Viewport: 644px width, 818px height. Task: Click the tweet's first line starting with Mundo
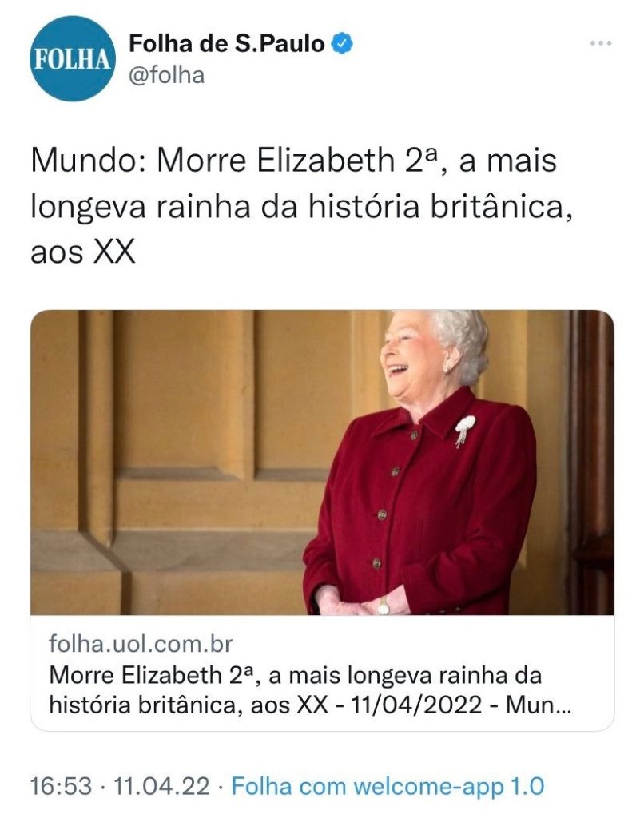point(294,160)
